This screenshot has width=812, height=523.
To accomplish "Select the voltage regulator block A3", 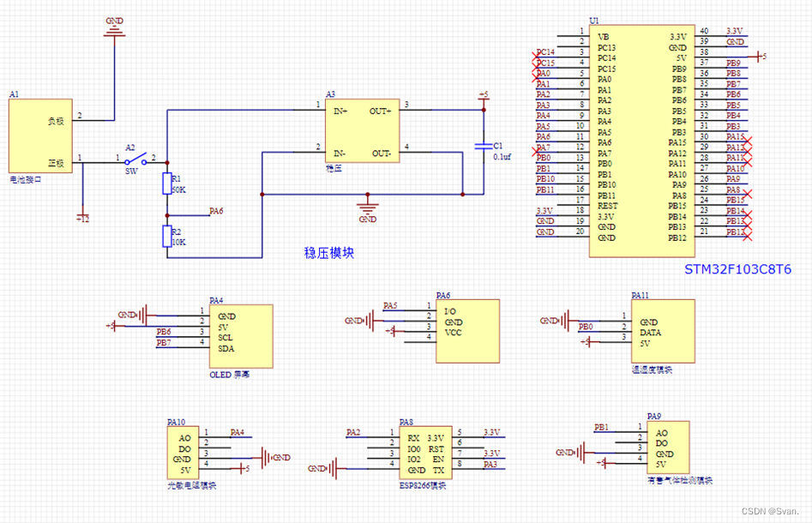I will pos(363,130).
